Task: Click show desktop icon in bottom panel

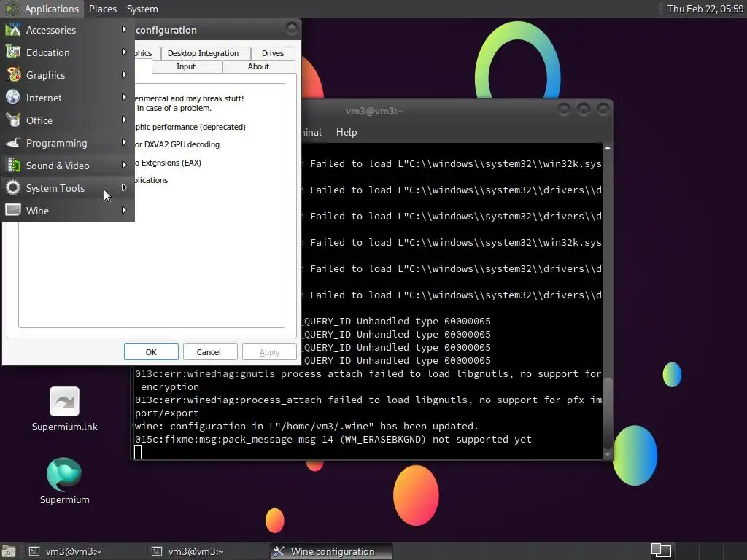Action: pos(9,551)
